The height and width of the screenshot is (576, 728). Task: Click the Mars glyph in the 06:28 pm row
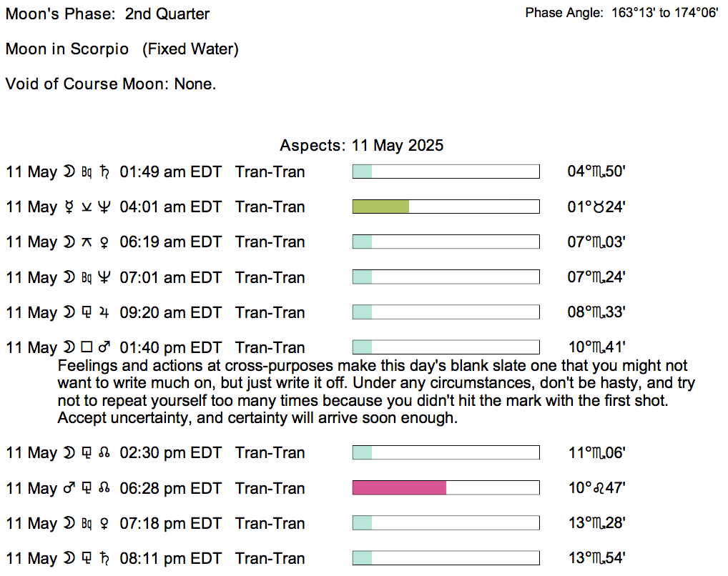(x=69, y=489)
